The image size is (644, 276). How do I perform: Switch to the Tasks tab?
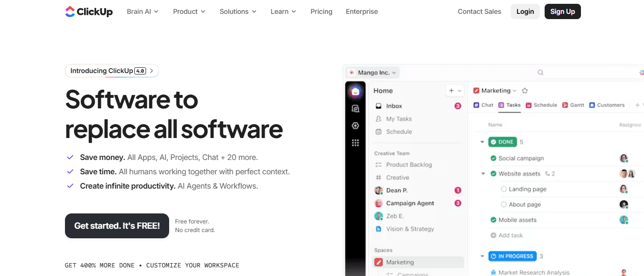click(x=509, y=105)
